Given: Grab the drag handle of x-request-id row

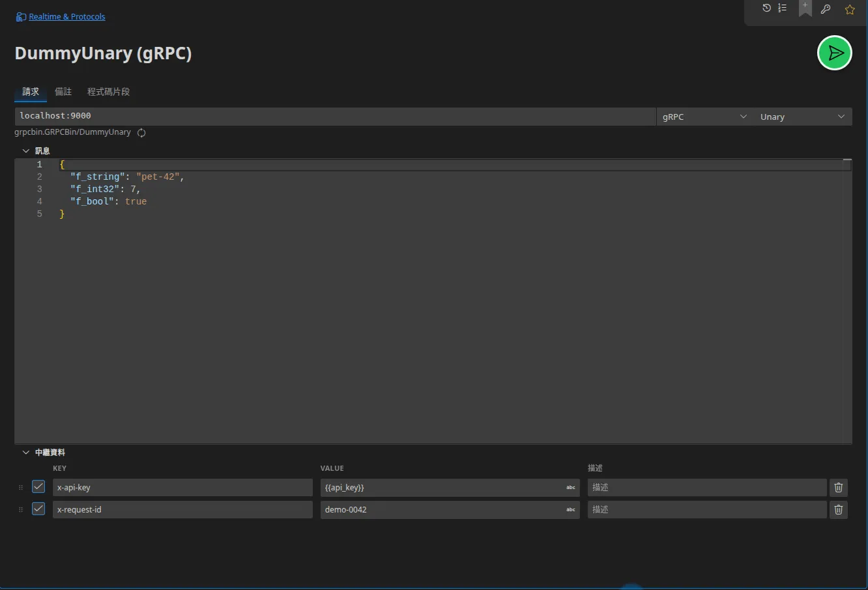Looking at the screenshot, I should [21, 510].
